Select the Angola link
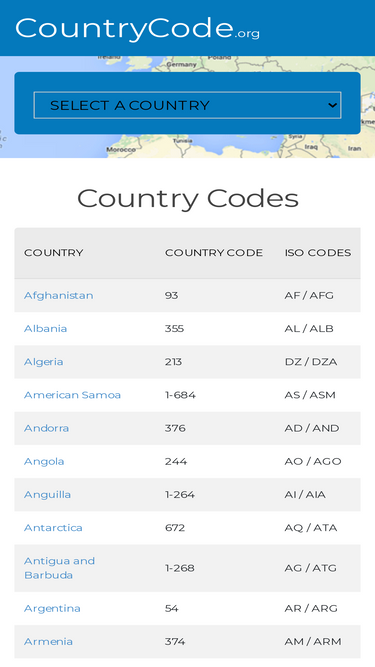 (x=44, y=461)
